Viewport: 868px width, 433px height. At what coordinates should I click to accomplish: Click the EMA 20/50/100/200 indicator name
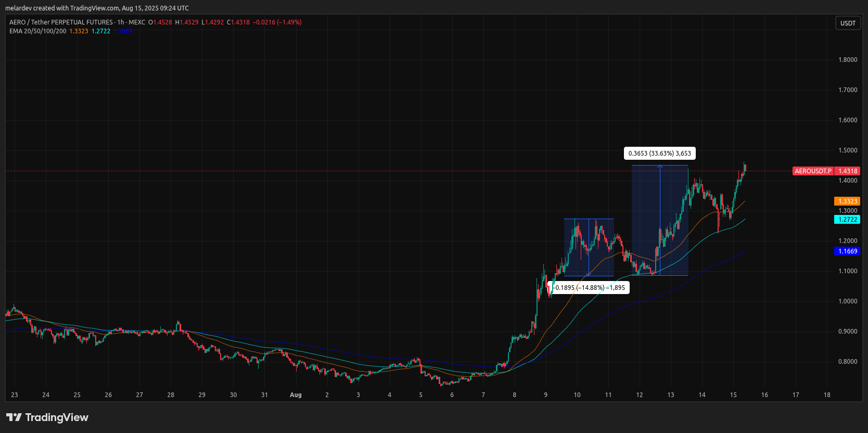(38, 31)
